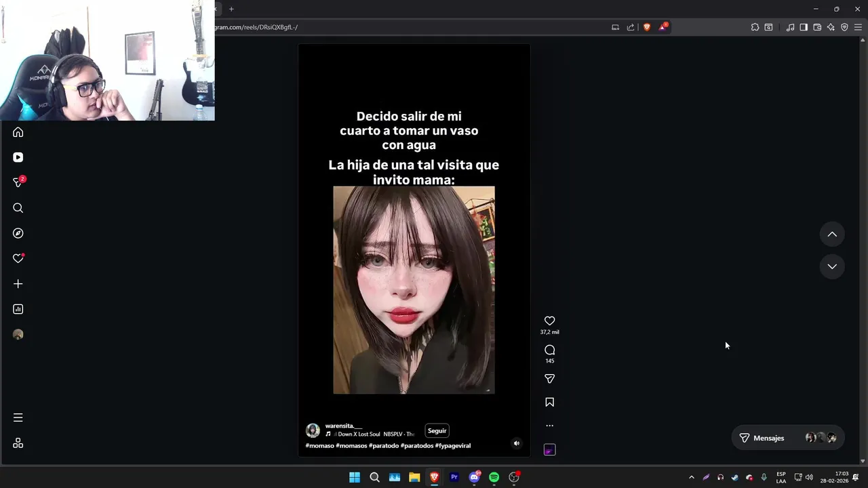
Task: Open the reel's comments bubble
Action: point(550,350)
